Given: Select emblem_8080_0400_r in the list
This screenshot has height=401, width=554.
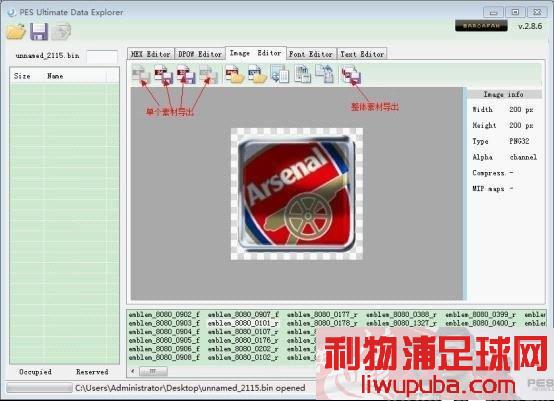Looking at the screenshot, I should pyautogui.click(x=481, y=323).
